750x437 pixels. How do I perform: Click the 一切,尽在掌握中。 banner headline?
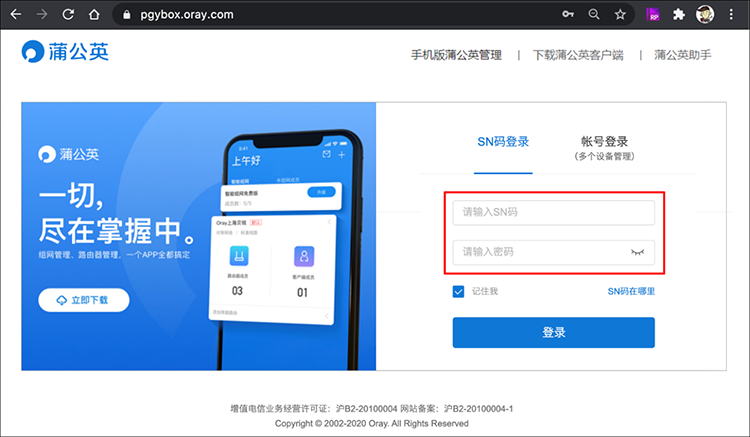pyautogui.click(x=117, y=213)
